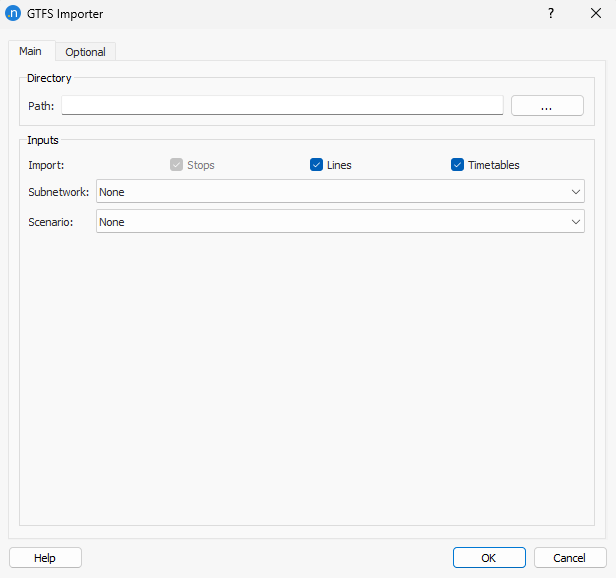Image resolution: width=616 pixels, height=578 pixels.
Task: Open the question mark help button in title bar
Action: pos(551,13)
